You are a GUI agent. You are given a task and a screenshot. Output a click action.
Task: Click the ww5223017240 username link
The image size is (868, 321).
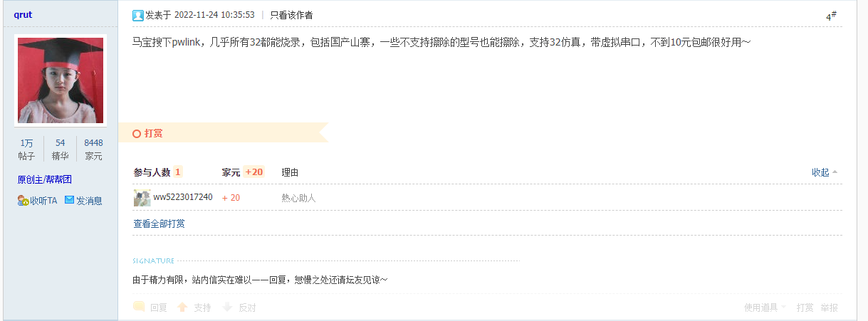pos(183,197)
